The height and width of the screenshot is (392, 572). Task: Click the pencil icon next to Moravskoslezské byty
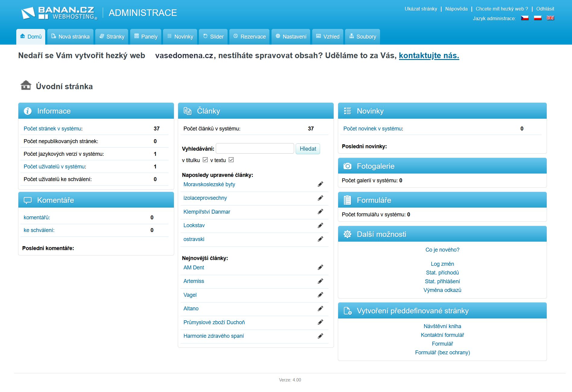click(320, 184)
